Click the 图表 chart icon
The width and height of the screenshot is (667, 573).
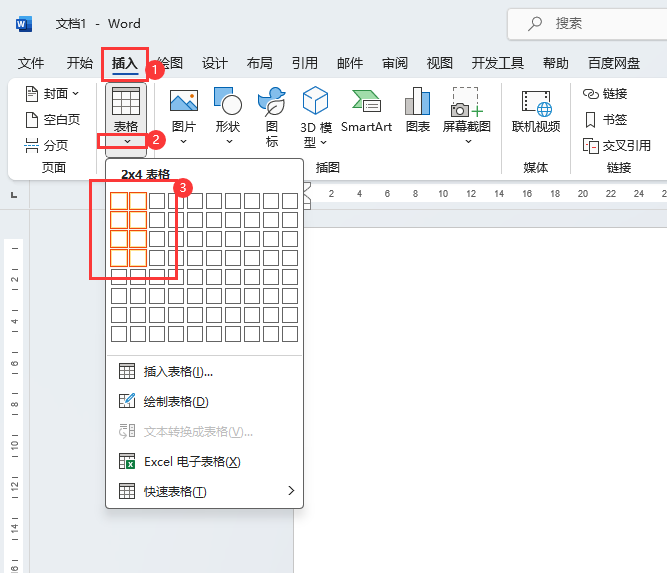pyautogui.click(x=418, y=101)
